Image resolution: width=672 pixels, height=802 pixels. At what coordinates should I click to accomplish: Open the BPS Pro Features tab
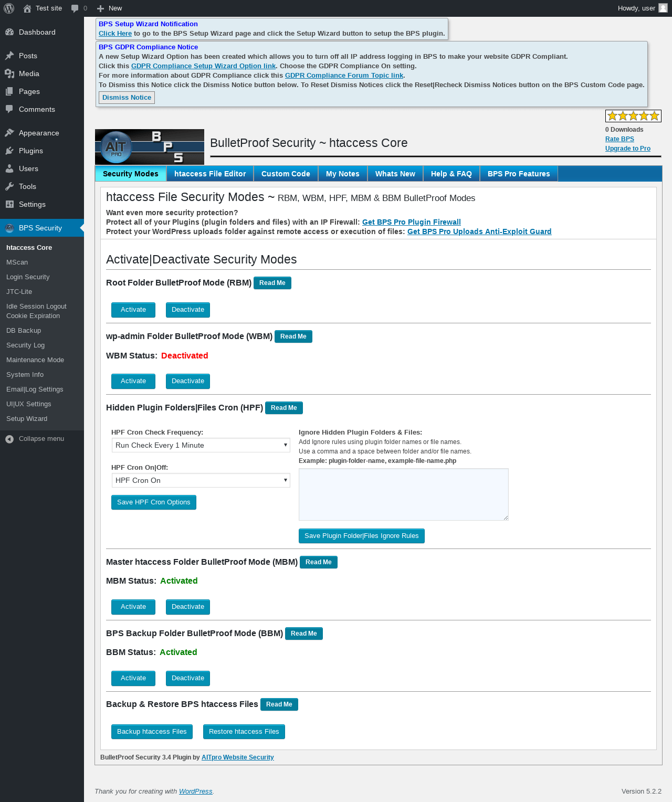point(519,174)
